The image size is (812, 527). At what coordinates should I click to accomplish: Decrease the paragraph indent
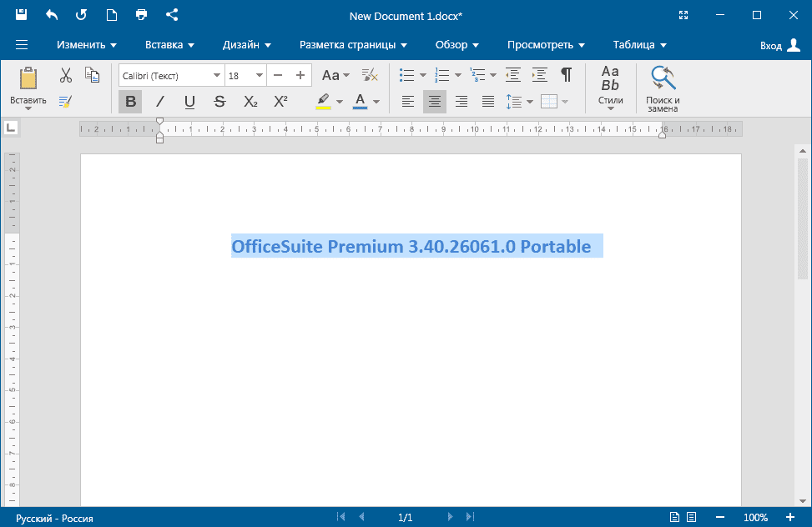point(512,75)
